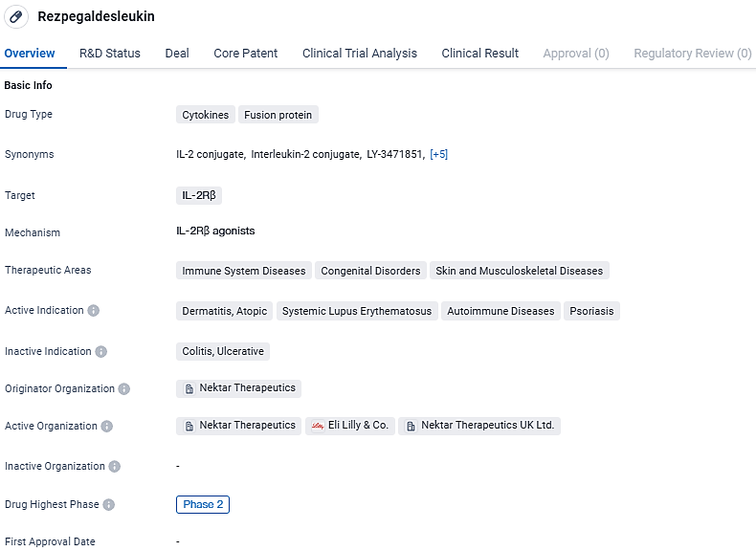Open the IL-2Rβ target tag
This screenshot has height=551, width=756.
(199, 195)
